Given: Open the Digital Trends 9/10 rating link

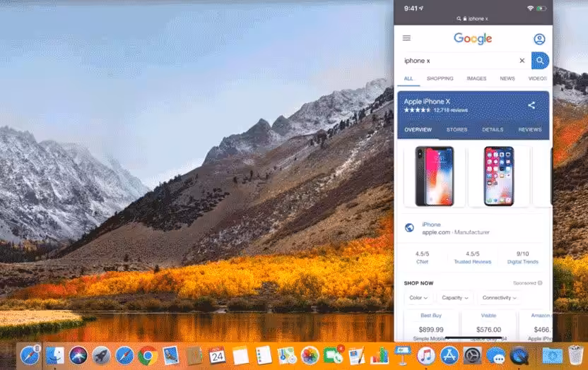Looking at the screenshot, I should pos(522,258).
